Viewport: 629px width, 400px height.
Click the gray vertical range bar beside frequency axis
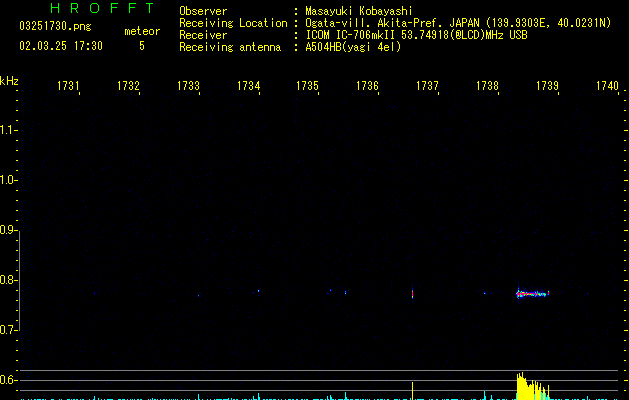[19, 281]
